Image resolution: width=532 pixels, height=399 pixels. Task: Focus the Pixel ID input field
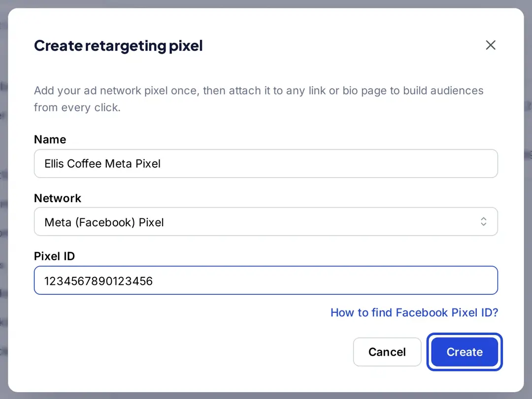pos(266,280)
